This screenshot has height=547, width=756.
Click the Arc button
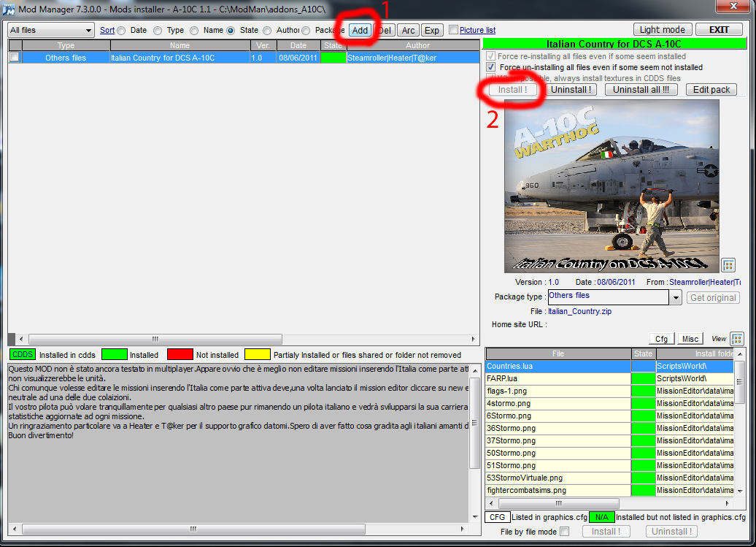pyautogui.click(x=408, y=30)
